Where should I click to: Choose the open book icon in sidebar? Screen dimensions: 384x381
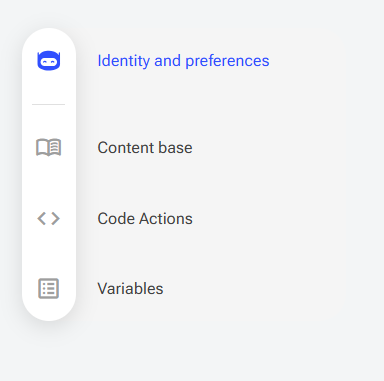49,148
